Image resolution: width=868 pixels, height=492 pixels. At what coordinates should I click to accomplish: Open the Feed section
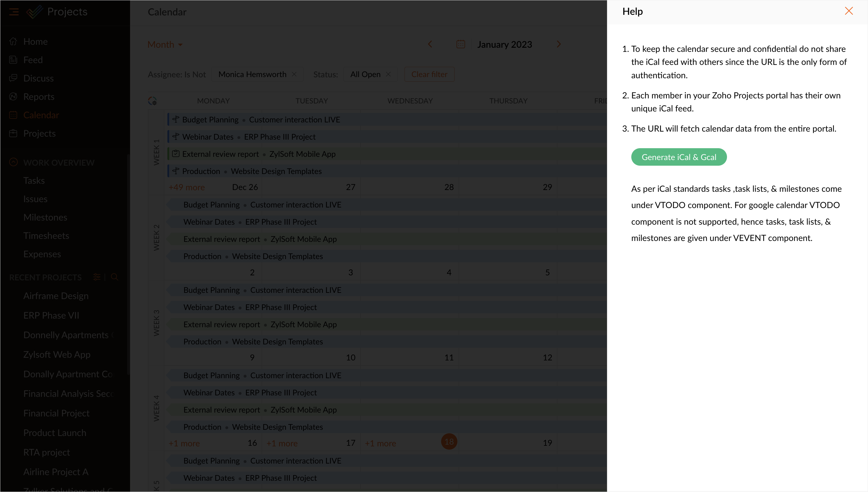[x=33, y=60]
